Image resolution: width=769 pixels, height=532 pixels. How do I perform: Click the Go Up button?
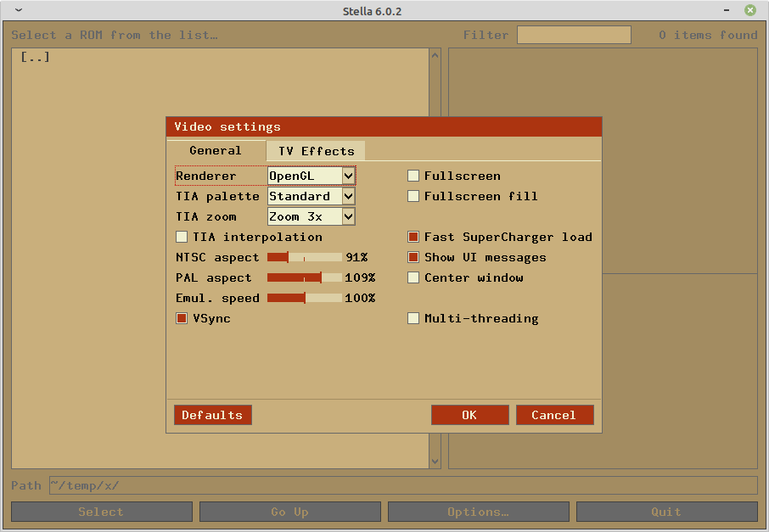[x=289, y=512]
